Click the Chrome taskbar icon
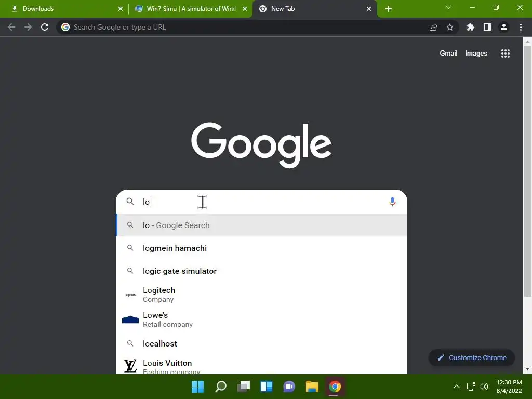Image resolution: width=532 pixels, height=399 pixels. coord(335,387)
